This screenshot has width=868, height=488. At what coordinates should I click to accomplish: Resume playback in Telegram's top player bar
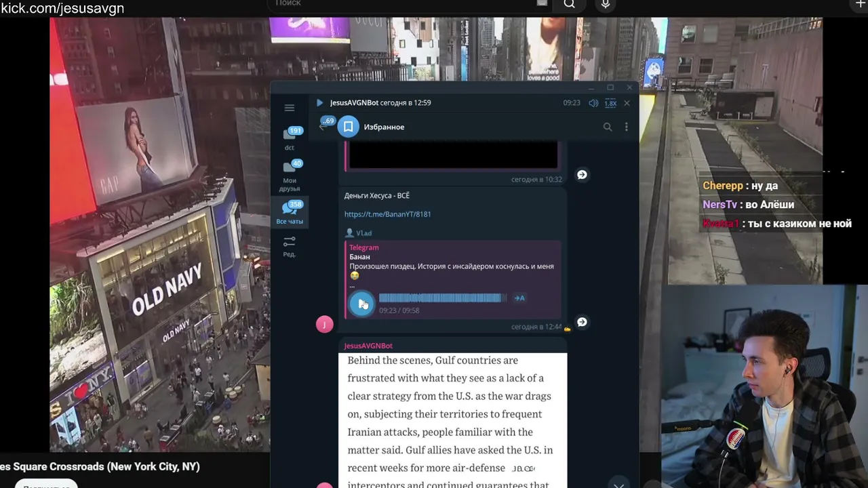point(319,103)
